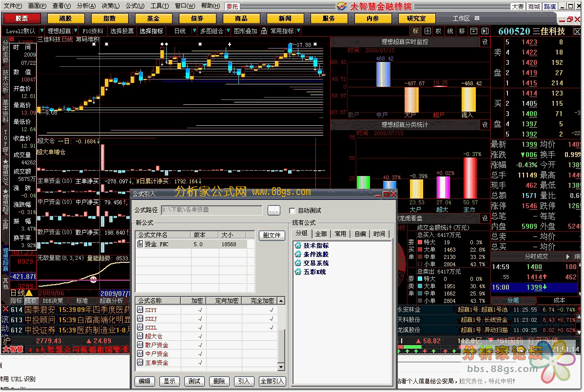
Task: Click the 委托 button in title bar
Action: tap(232, 6)
